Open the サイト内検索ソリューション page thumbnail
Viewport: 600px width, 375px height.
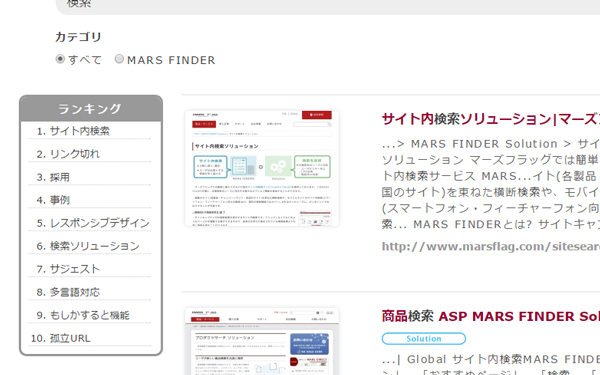coord(262,168)
